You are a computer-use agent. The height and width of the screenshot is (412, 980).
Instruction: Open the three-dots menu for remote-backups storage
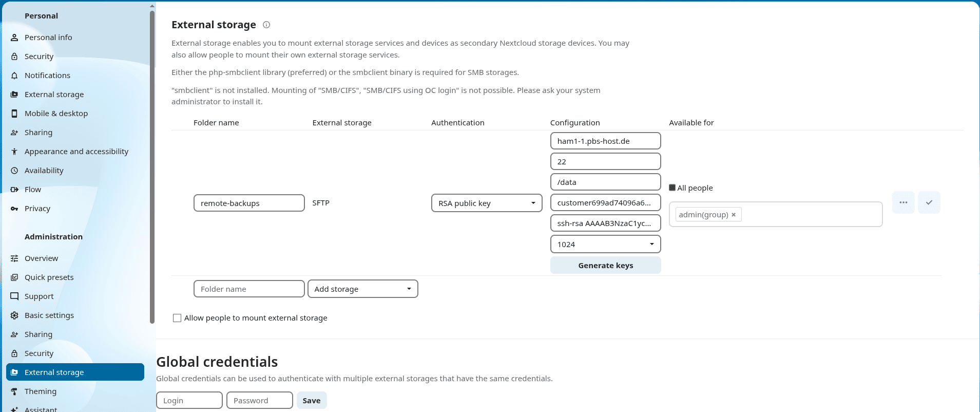(x=903, y=202)
